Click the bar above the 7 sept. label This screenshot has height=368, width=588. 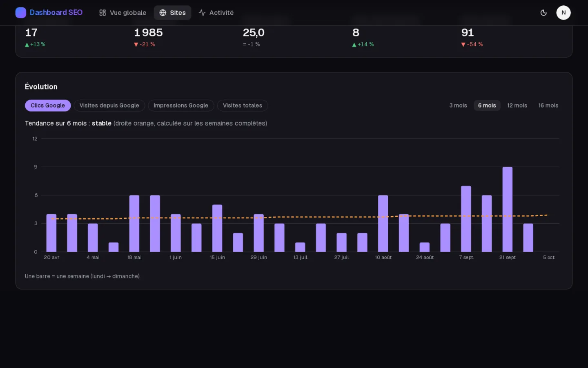(x=466, y=219)
